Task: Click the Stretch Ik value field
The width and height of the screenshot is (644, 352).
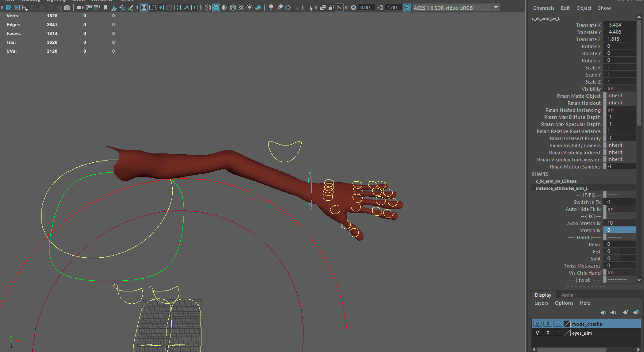Action: [620, 230]
